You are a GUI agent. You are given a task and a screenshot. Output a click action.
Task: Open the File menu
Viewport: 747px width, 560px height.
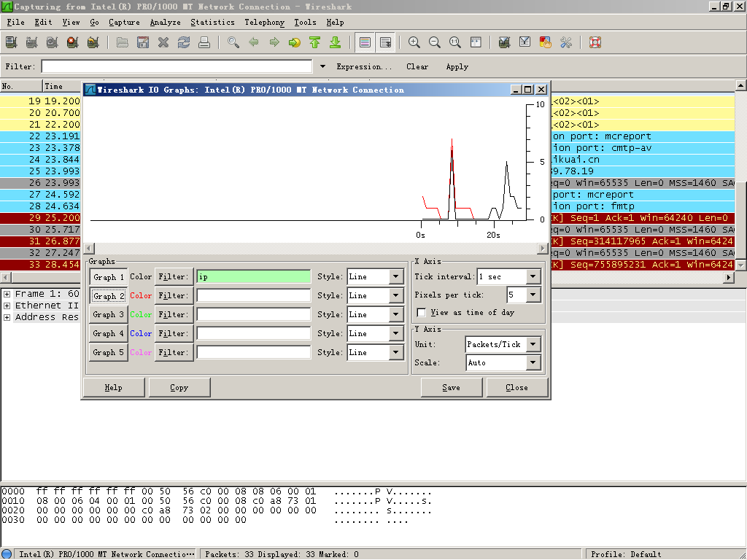(15, 23)
